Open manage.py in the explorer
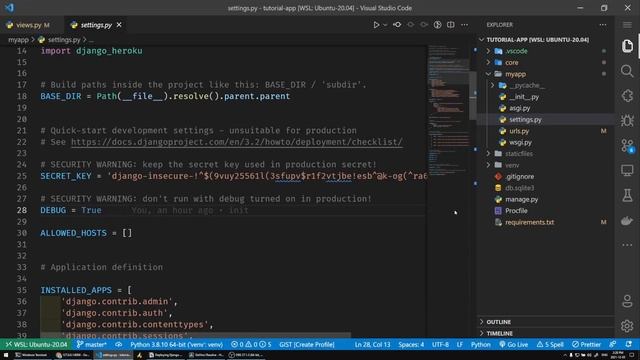Image resolution: width=640 pixels, height=360 pixels. pyautogui.click(x=521, y=200)
